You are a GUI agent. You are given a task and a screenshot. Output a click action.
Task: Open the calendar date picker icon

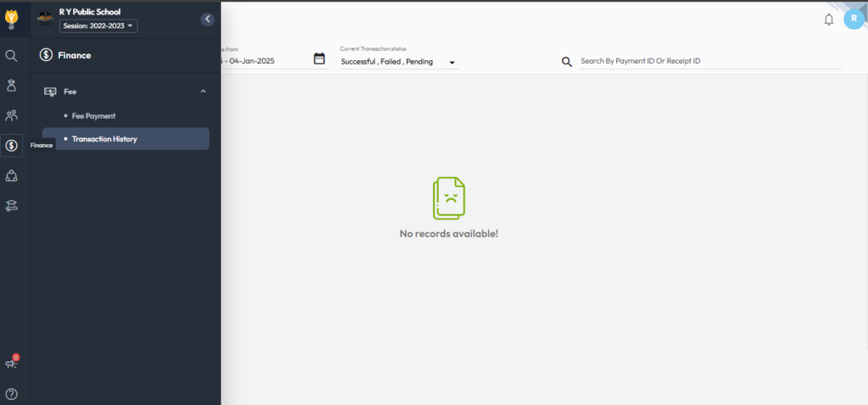(x=319, y=59)
